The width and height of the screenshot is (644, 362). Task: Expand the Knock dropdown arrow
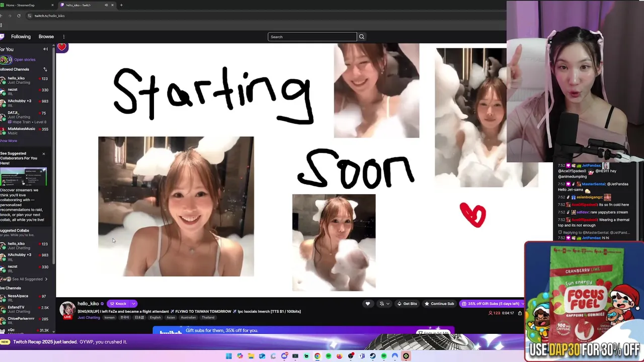pyautogui.click(x=134, y=304)
